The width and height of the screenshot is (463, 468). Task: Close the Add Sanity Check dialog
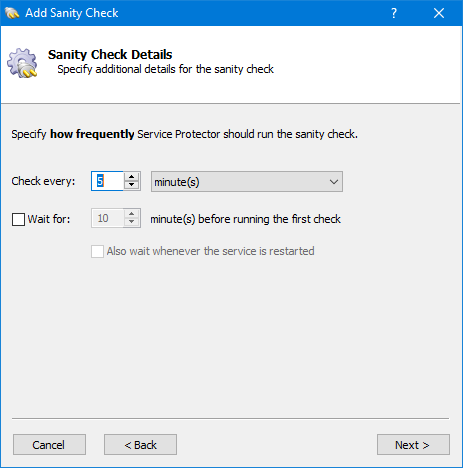pyautogui.click(x=439, y=13)
